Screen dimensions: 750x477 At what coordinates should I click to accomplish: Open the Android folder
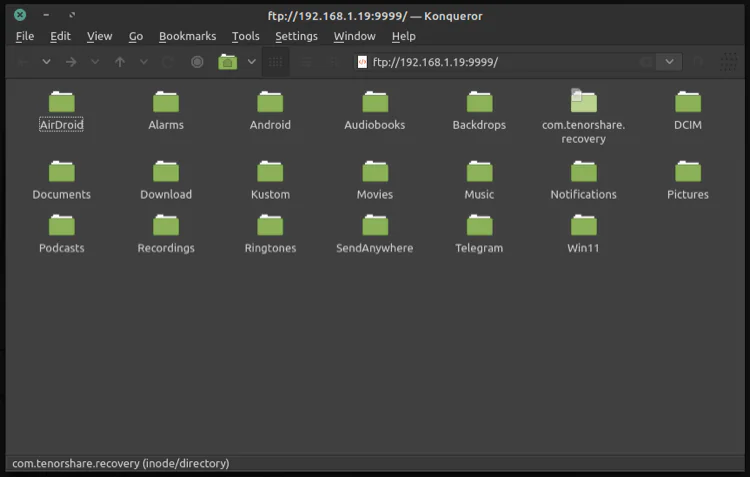[270, 111]
